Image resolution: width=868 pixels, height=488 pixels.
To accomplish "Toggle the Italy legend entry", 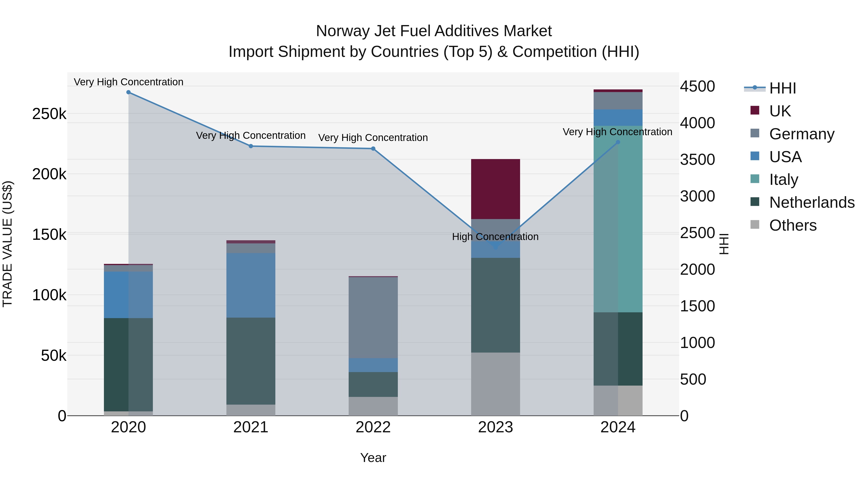I will (774, 180).
